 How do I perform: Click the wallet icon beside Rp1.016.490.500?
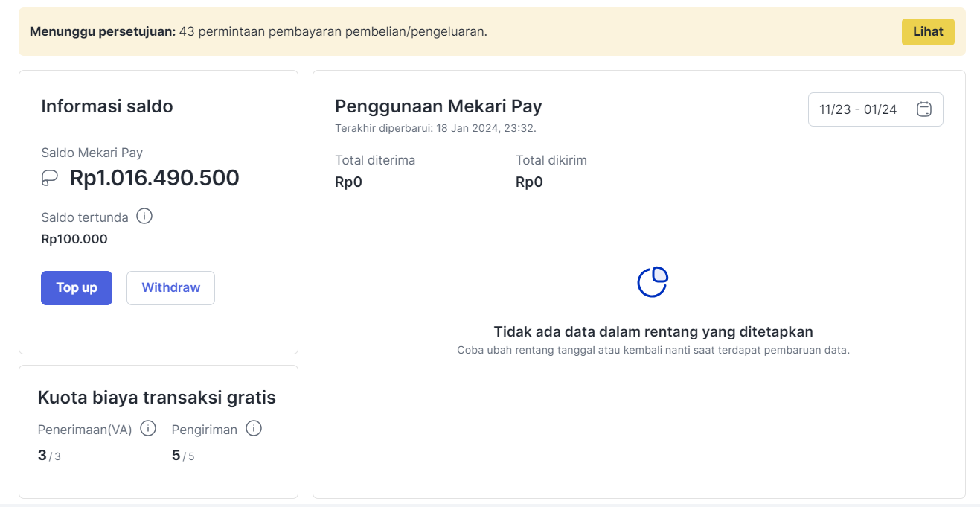click(x=50, y=178)
